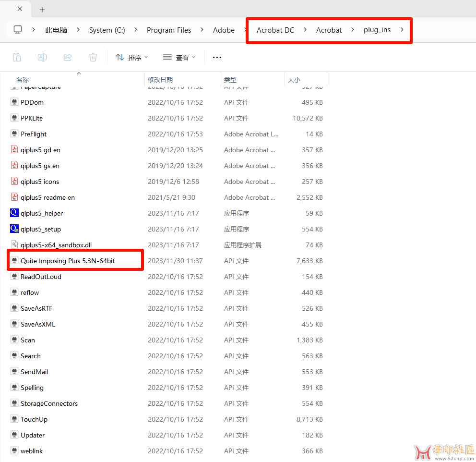This screenshot has height=462, width=476.
Task: Expand chevron after Program Files in breadcrumb
Action: pyautogui.click(x=202, y=30)
